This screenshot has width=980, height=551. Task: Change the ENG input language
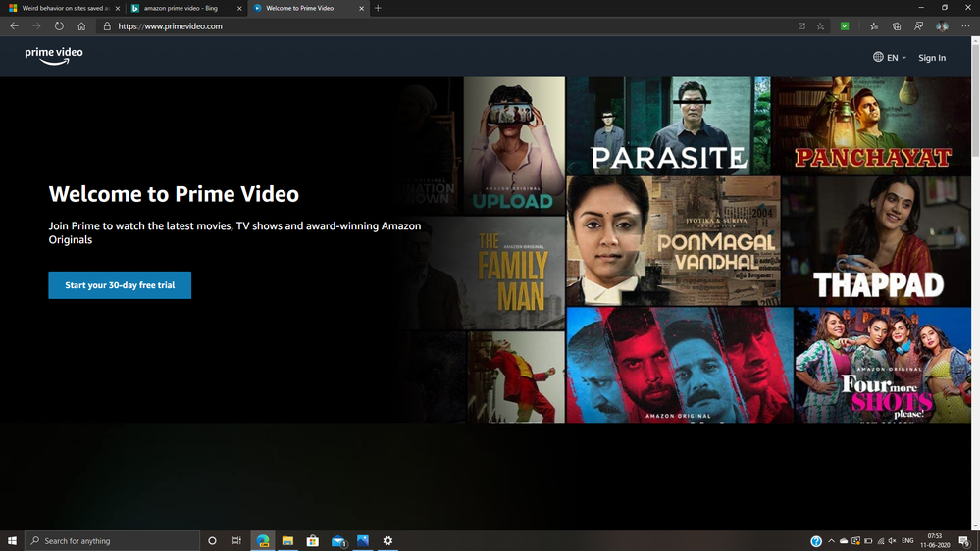pyautogui.click(x=907, y=541)
